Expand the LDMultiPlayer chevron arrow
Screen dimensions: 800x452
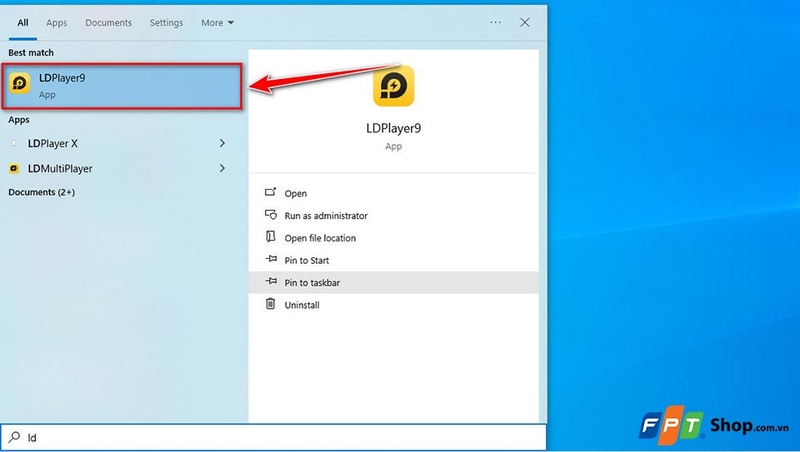222,168
